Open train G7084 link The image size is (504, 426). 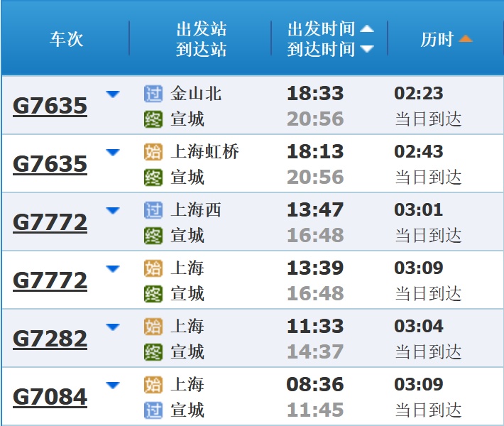click(x=50, y=397)
